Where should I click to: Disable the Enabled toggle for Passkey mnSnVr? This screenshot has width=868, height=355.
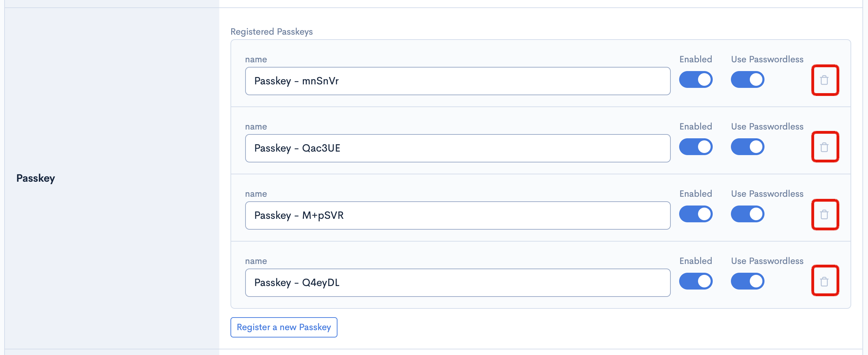696,80
